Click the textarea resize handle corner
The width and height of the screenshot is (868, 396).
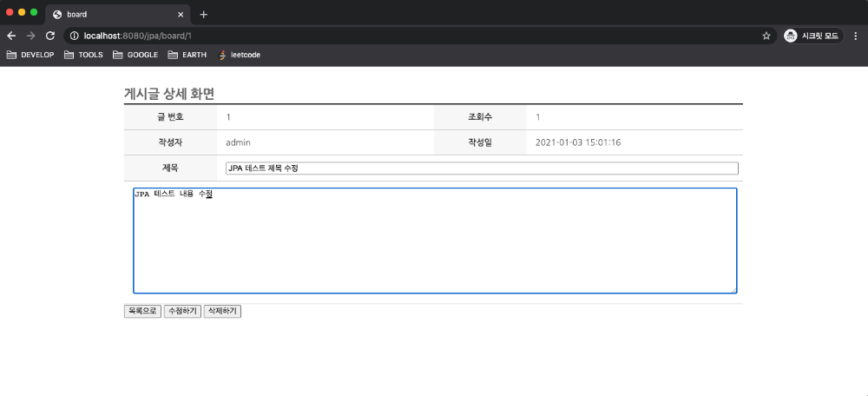[x=733, y=290]
